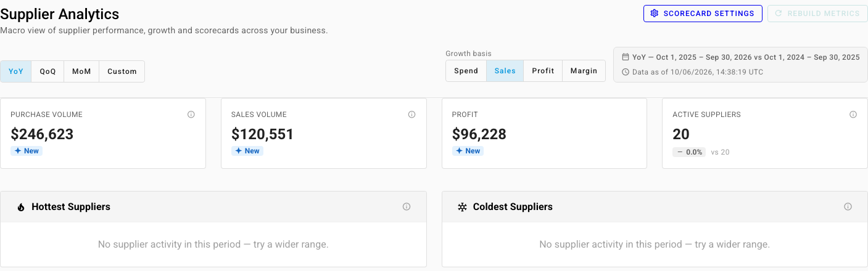Click the 'Data as of 10/06/2026' timestamp
This screenshot has height=271, width=868.
(x=698, y=72)
